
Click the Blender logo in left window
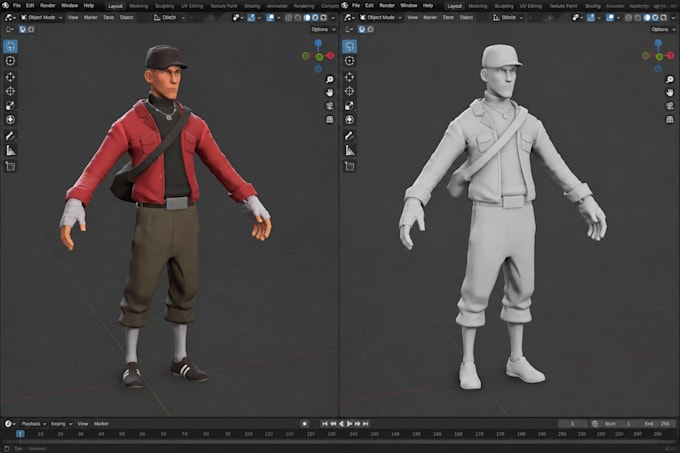6,6
